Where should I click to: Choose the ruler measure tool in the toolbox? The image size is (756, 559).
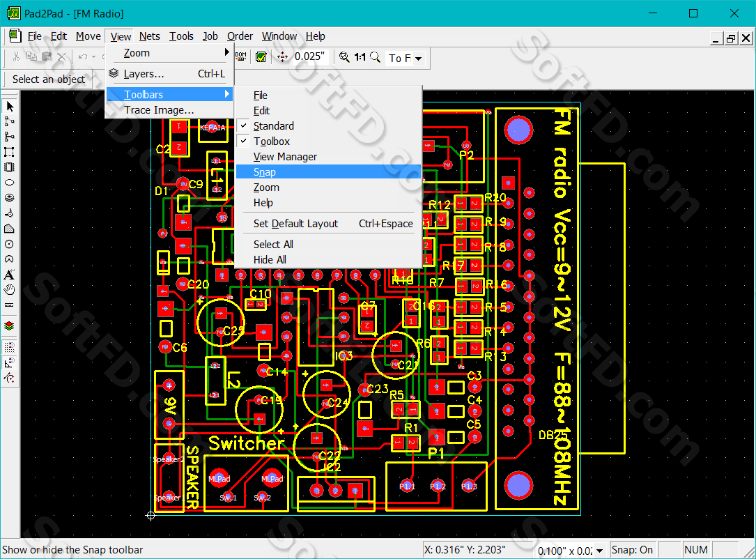pos(9,305)
